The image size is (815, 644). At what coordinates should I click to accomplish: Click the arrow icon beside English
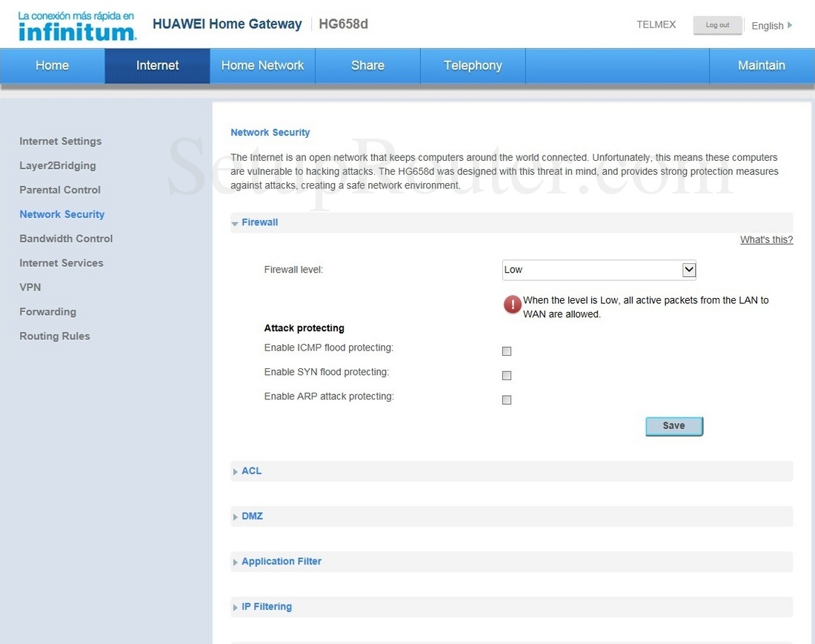(x=790, y=25)
